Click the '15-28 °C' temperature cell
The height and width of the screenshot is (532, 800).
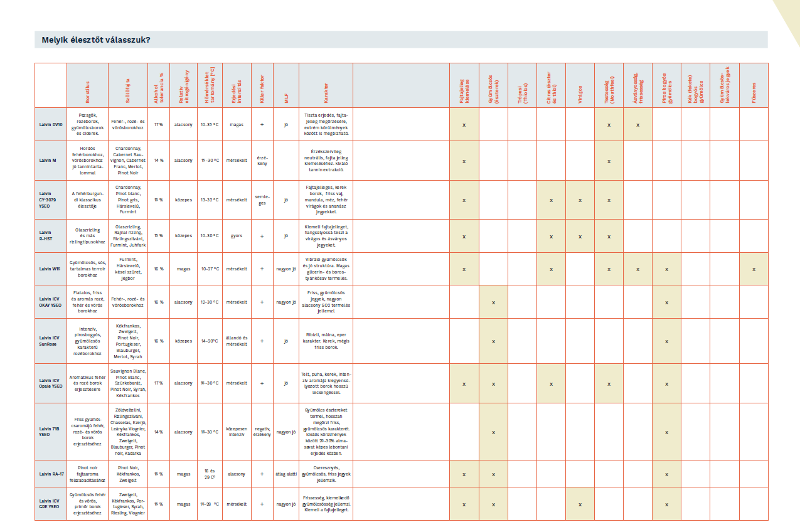click(x=210, y=504)
